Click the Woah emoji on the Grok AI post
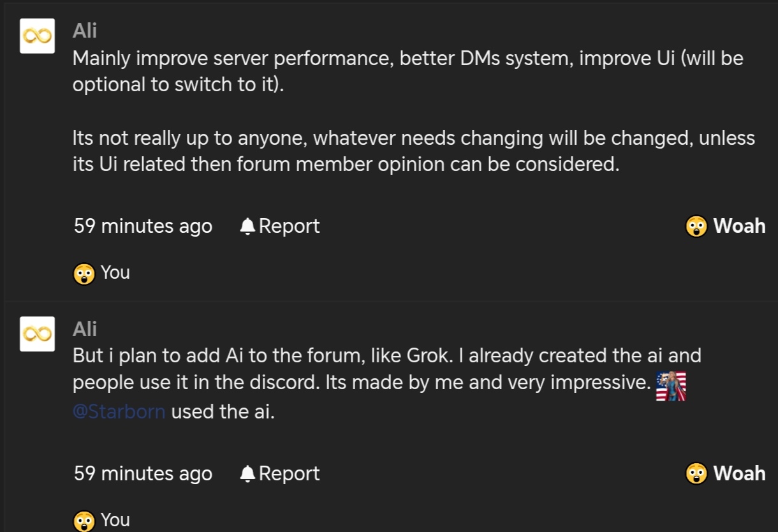This screenshot has height=532, width=778. (696, 474)
